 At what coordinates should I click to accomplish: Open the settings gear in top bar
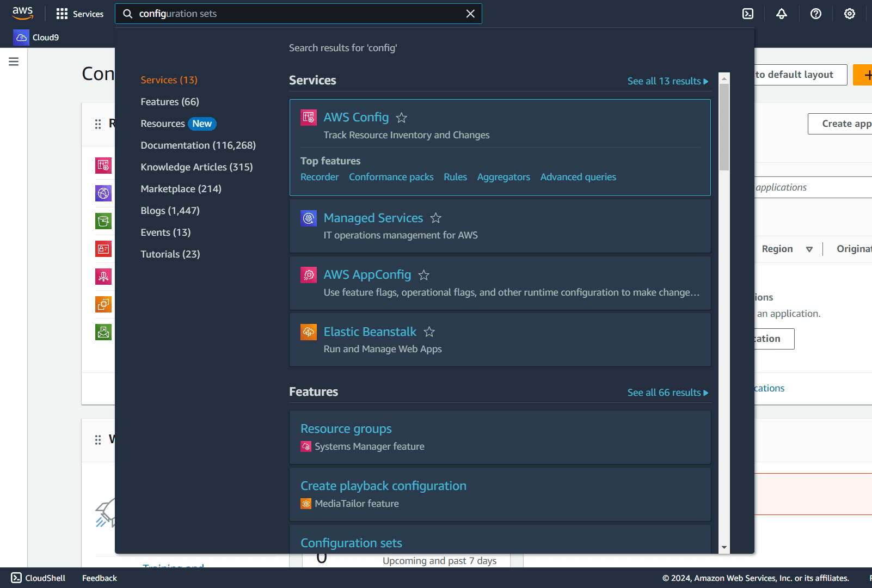(849, 14)
